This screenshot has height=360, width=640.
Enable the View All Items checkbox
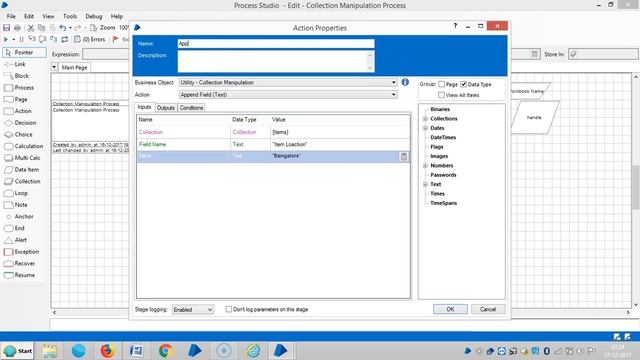[441, 95]
